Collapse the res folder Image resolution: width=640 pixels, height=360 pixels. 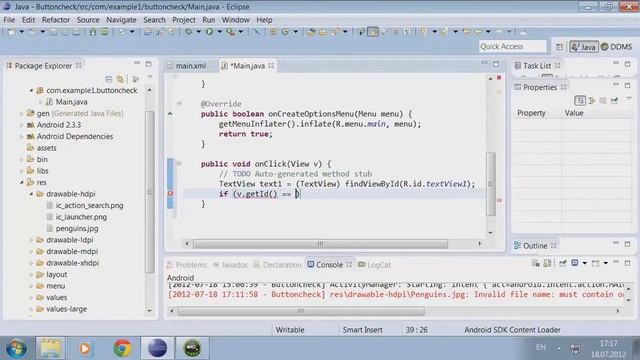coord(22,182)
